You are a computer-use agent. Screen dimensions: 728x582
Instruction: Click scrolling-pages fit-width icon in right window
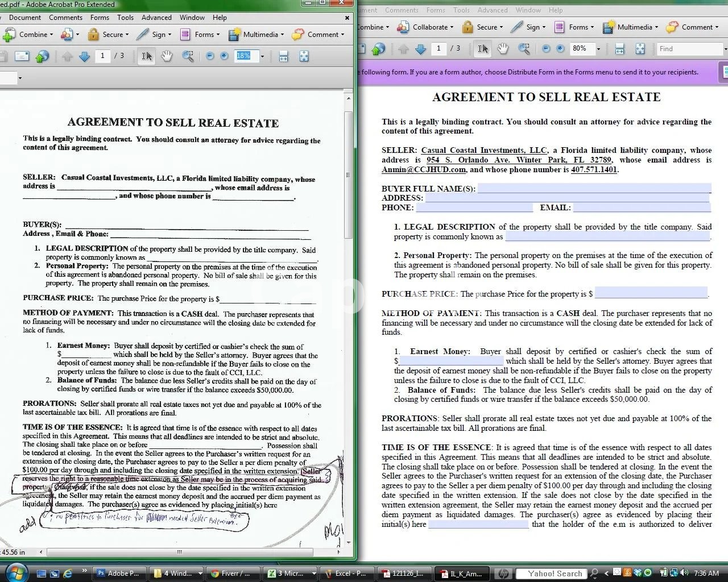pos(619,49)
